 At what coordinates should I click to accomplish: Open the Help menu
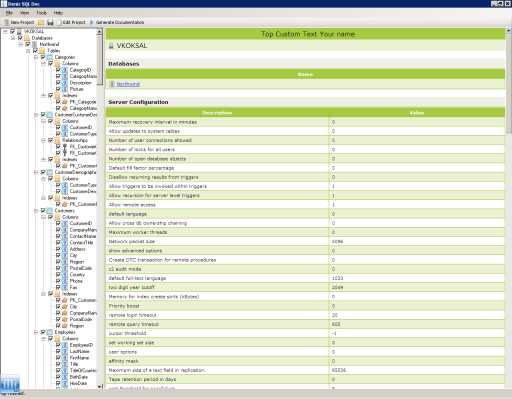tap(58, 13)
